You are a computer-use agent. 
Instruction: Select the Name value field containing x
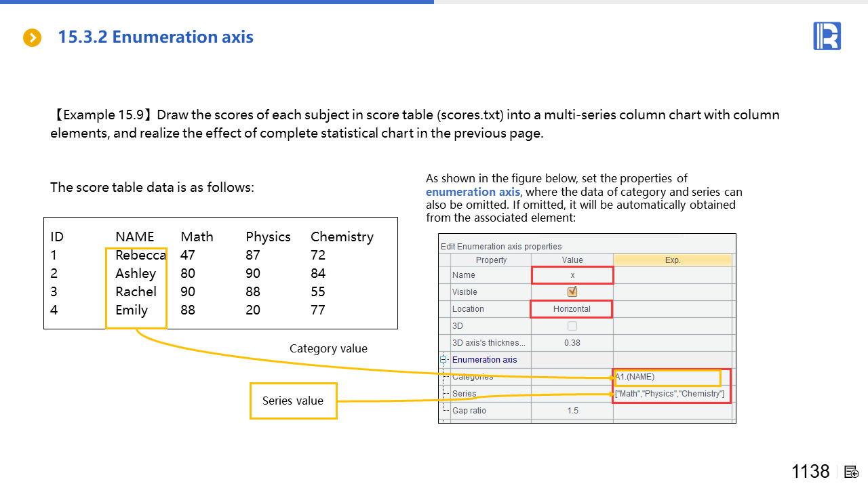pos(572,275)
